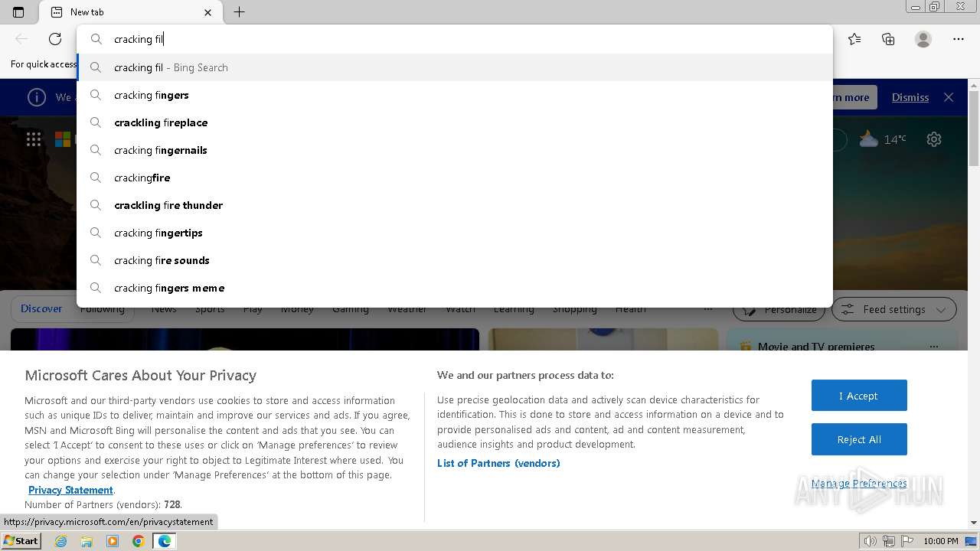Choose 'crackling fireplace' suggestion
Image resolution: width=980 pixels, height=551 pixels.
455,122
